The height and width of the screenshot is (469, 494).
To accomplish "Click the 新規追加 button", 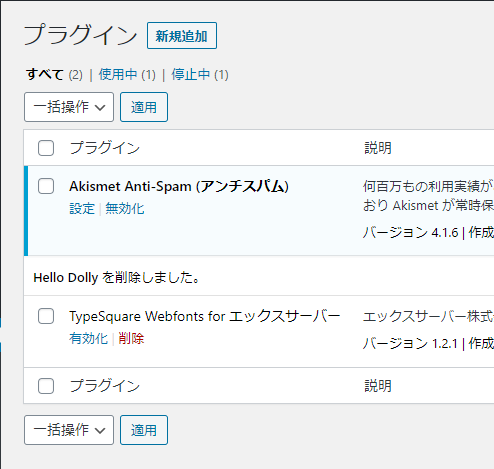I will [182, 36].
